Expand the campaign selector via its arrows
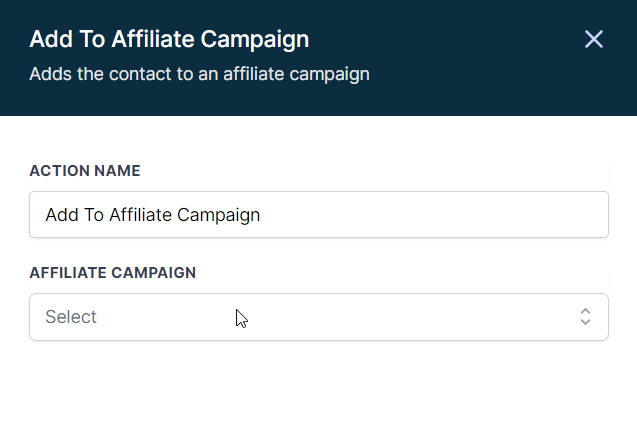The width and height of the screenshot is (637, 427). click(586, 317)
